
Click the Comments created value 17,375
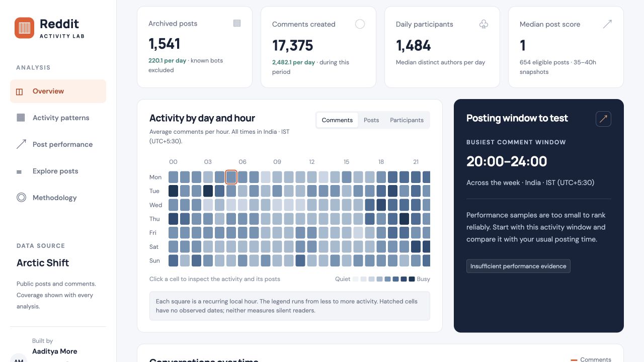292,46
